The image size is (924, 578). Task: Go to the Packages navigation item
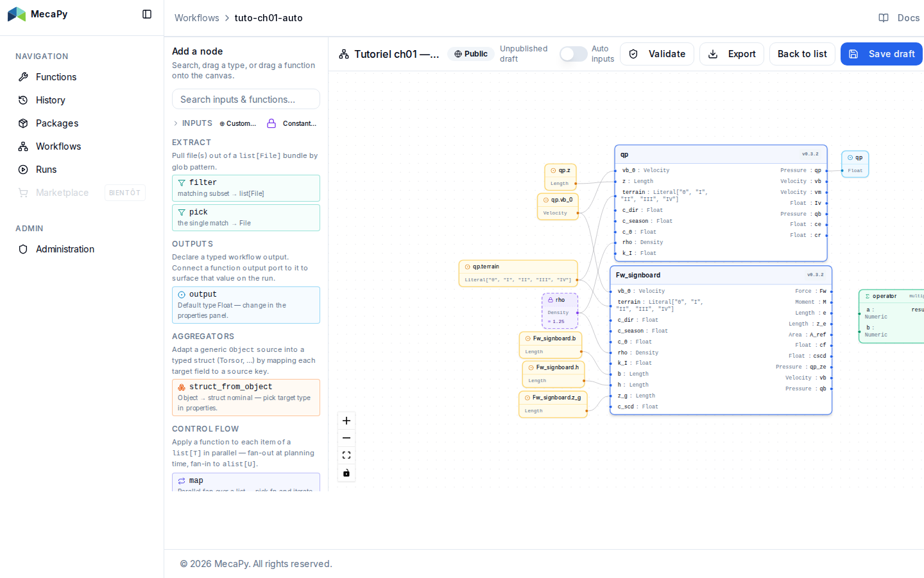(57, 123)
